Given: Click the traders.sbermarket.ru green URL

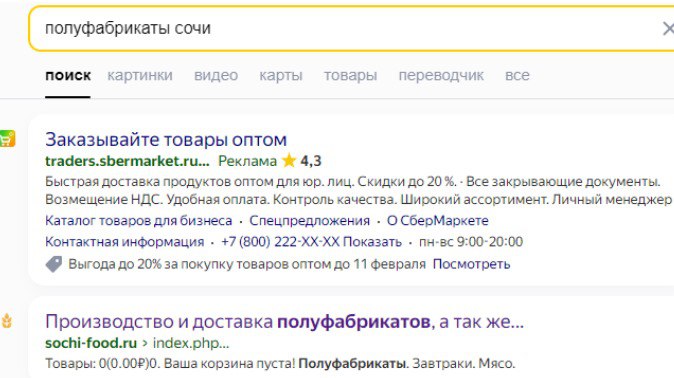Looking at the screenshot, I should click(127, 161).
